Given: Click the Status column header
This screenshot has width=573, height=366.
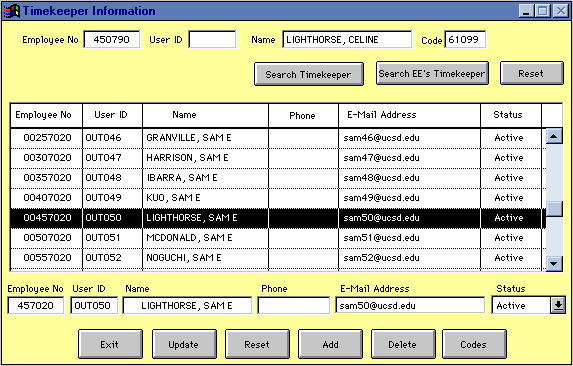Looking at the screenshot, I should (511, 115).
